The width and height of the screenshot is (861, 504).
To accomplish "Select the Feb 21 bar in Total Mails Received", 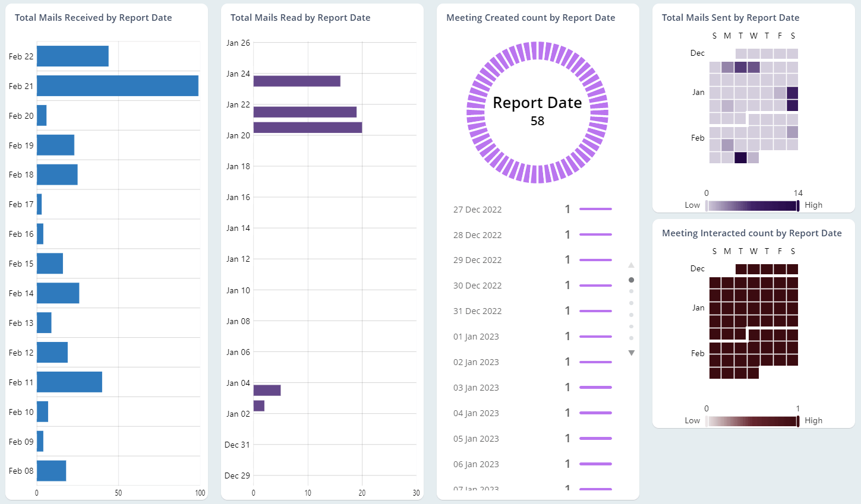I will point(117,85).
